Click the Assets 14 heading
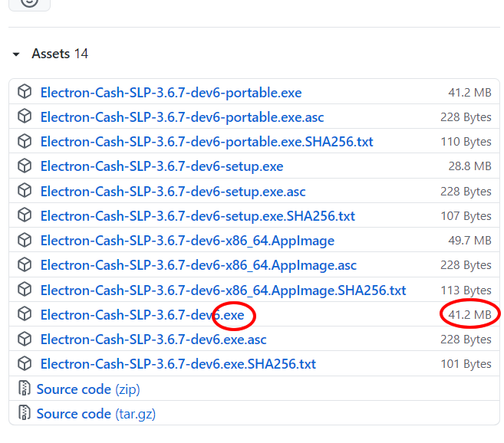 click(x=60, y=54)
